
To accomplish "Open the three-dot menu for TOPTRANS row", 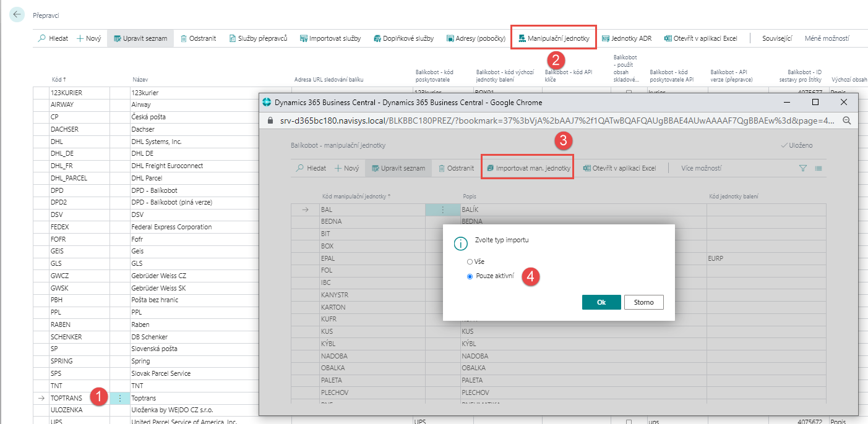I will coord(119,399).
